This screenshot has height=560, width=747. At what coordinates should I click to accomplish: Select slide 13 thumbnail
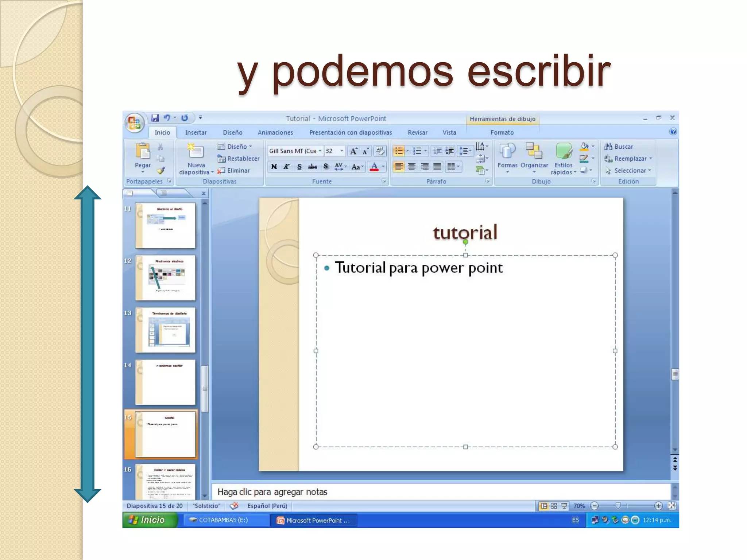pos(165,330)
